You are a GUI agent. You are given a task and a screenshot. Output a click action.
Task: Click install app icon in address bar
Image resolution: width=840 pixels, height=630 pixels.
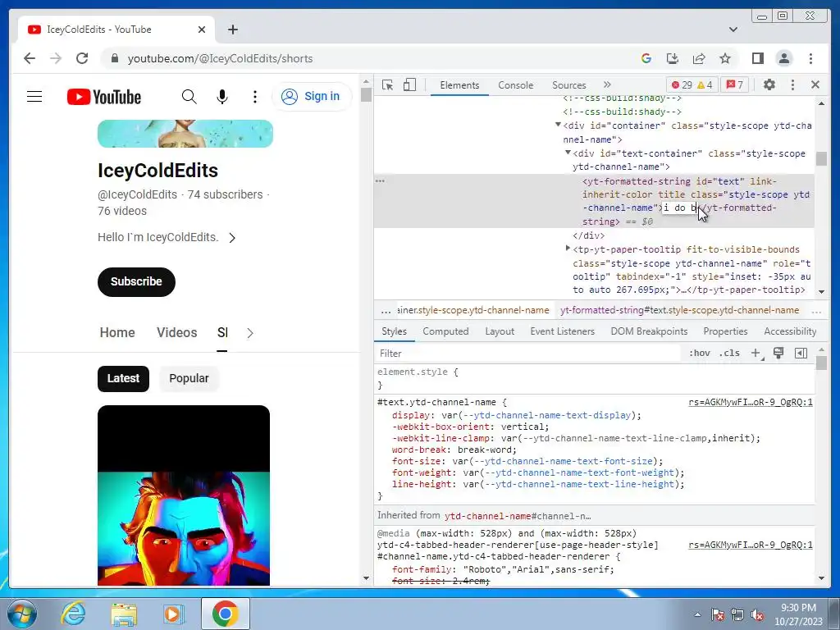click(673, 58)
